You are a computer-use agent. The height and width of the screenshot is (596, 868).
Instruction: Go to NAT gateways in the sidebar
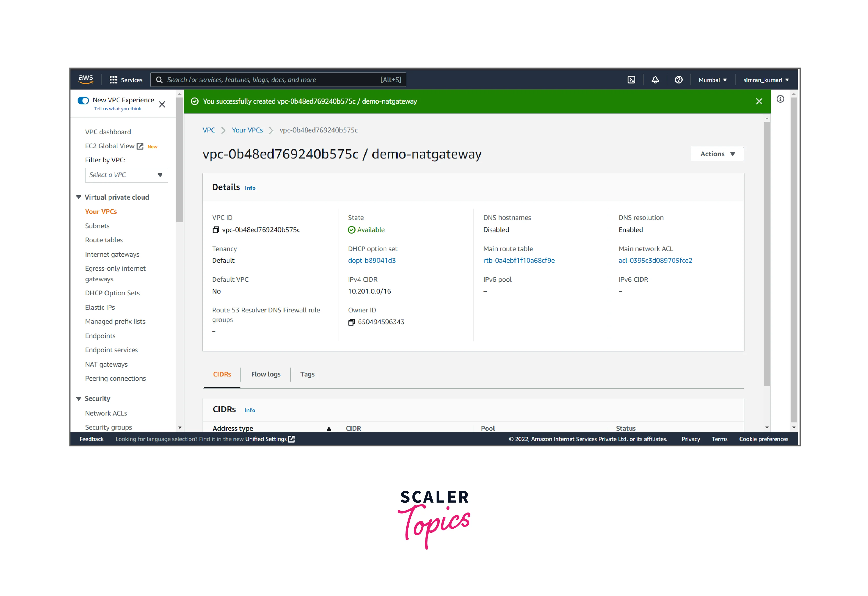106,364
